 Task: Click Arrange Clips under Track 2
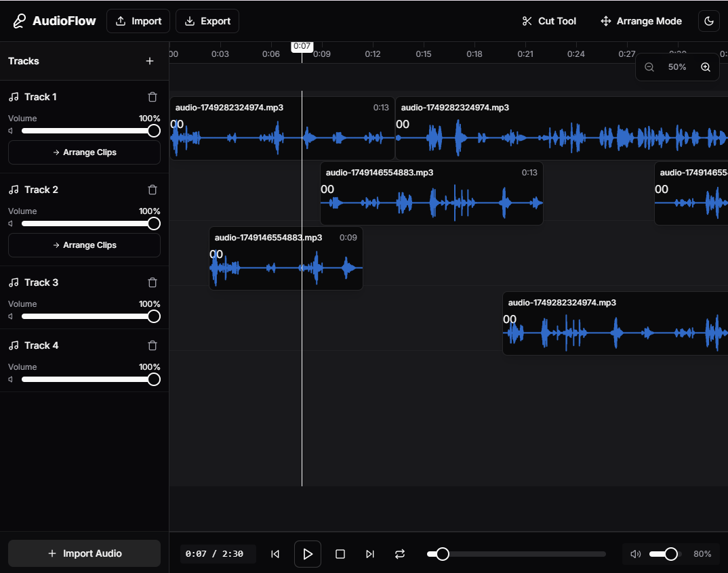point(85,245)
